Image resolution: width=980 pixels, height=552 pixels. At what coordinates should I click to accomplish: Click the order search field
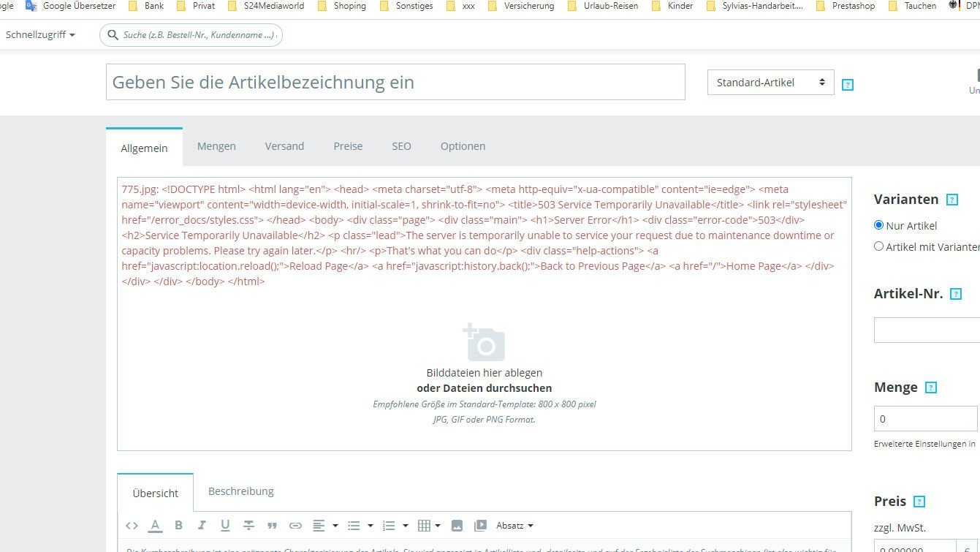(x=191, y=34)
